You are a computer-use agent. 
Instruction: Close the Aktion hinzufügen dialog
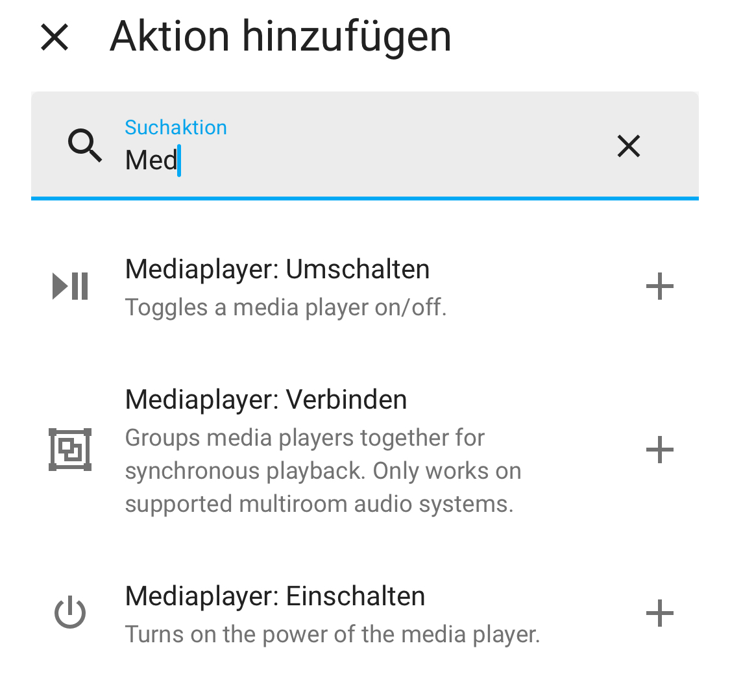click(55, 37)
